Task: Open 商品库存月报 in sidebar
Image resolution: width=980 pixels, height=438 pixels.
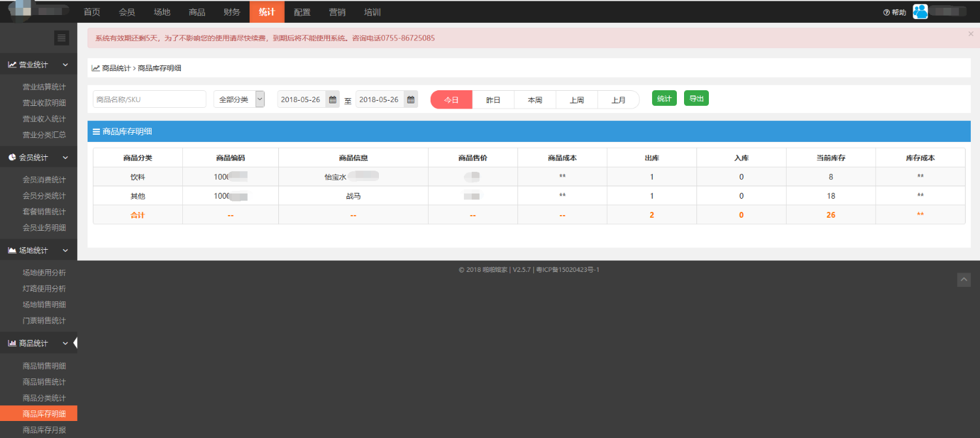Action: pyautogui.click(x=44, y=430)
